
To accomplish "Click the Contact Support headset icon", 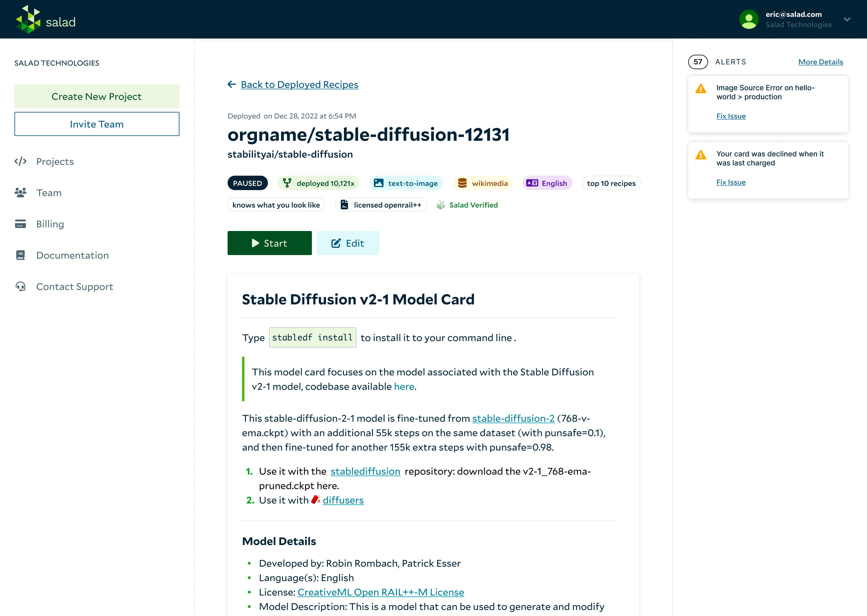I will click(x=20, y=286).
